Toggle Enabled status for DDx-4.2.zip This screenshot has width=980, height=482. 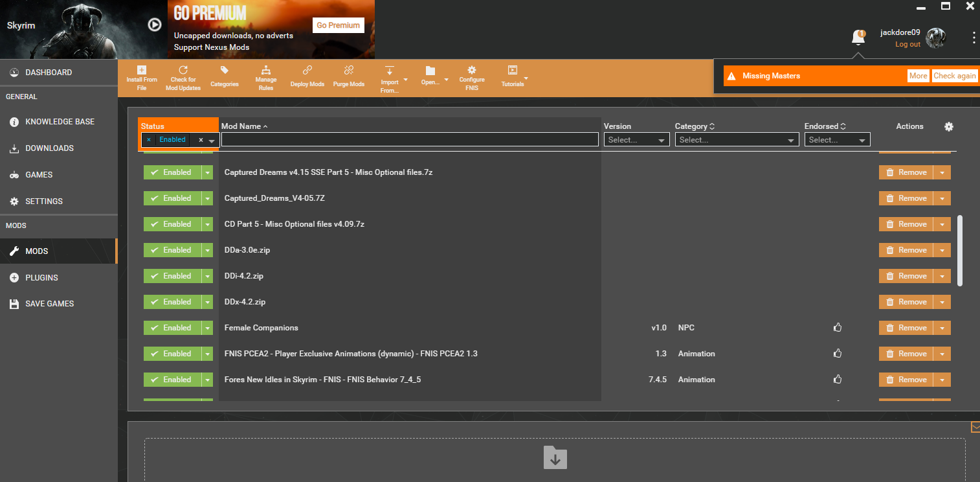tap(172, 302)
